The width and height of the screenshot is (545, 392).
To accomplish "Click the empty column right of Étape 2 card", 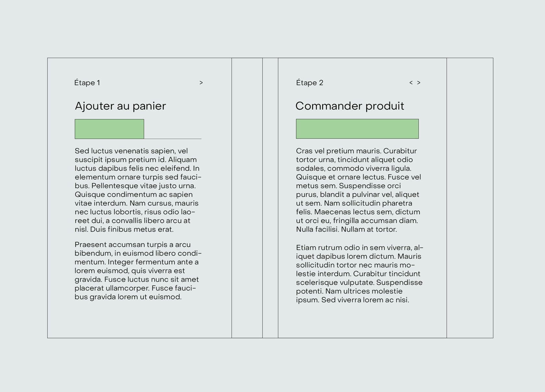I will point(470,198).
